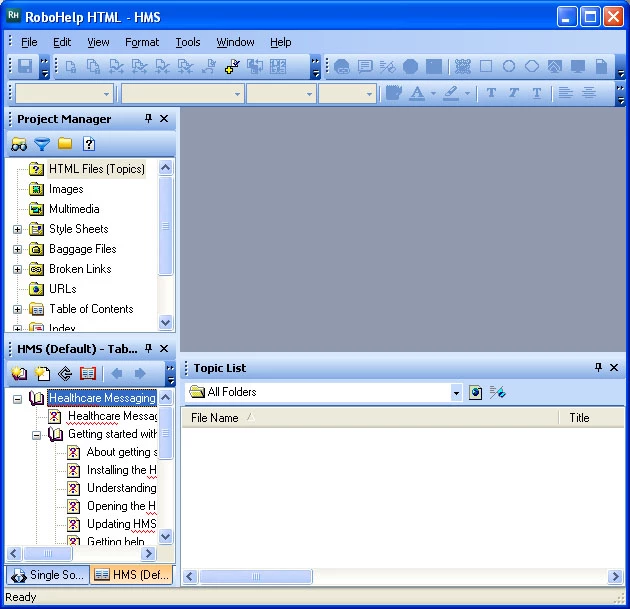
Task: Click the binoculars find icon in Project Manager
Action: pos(19,144)
